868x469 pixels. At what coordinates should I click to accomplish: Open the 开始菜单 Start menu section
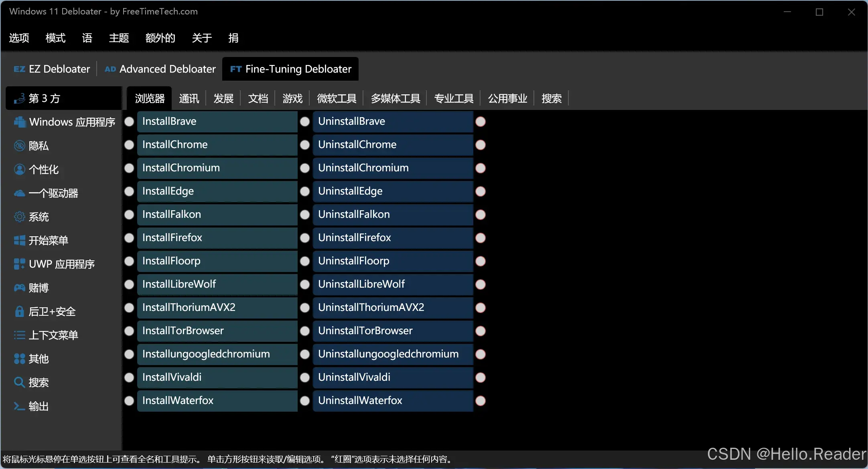[x=48, y=240]
